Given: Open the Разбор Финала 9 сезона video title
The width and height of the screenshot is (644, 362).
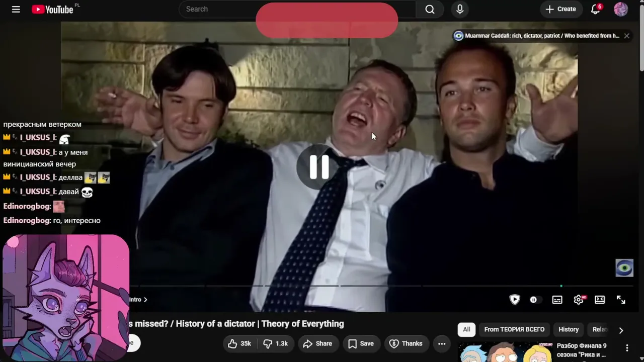Looking at the screenshot, I should click(x=582, y=350).
